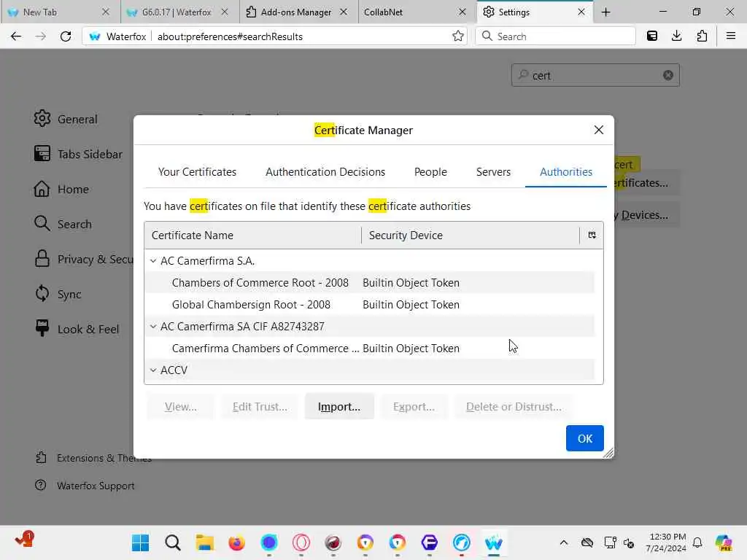Bookmark page with the star icon

pos(458,36)
